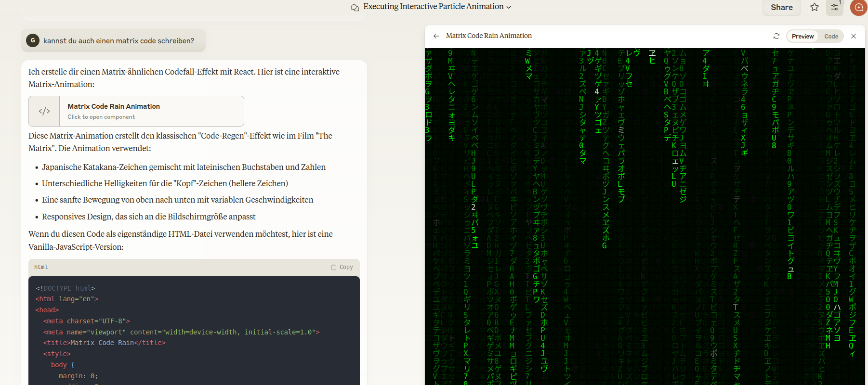Star this conversation
This screenshot has height=385, width=868.
(815, 7)
